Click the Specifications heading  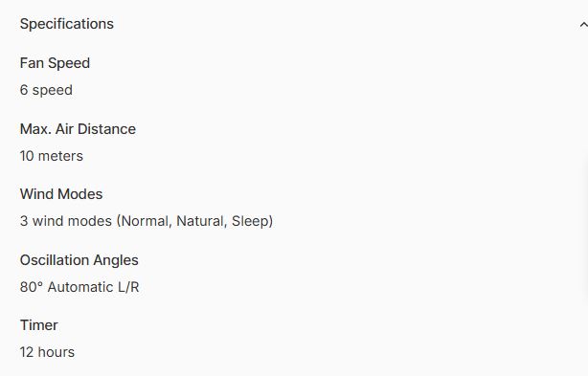pyautogui.click(x=67, y=24)
